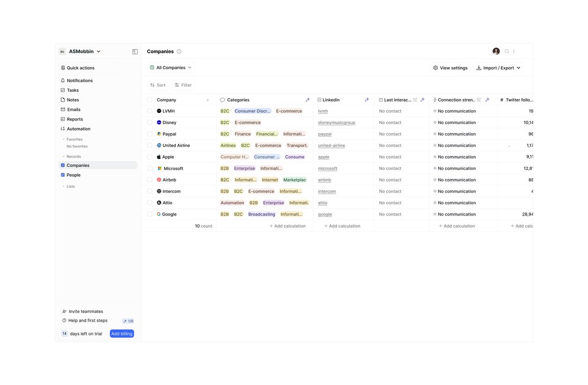Tick the checkbox for United Airline row
The width and height of the screenshot is (588, 385).
150,145
